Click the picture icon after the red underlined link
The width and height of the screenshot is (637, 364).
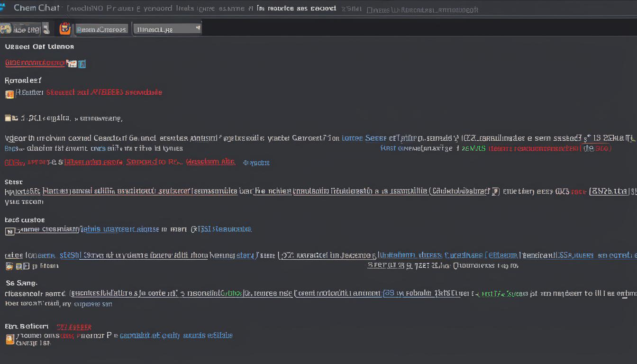pos(72,63)
